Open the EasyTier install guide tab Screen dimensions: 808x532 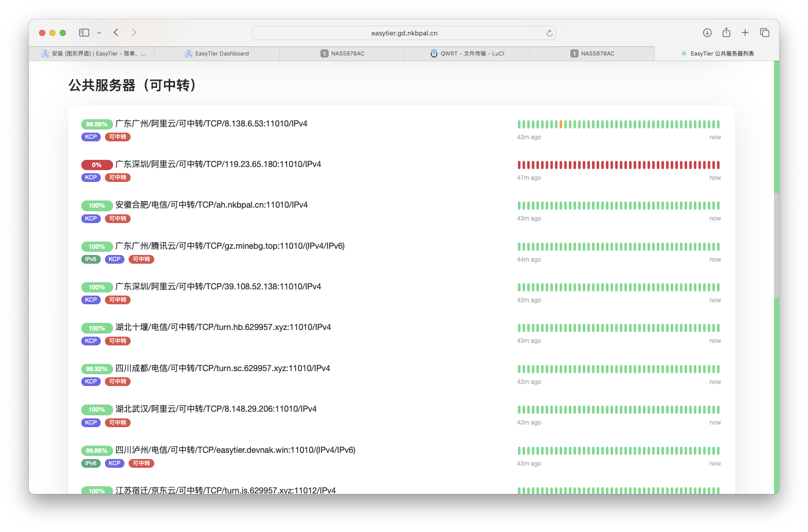click(94, 53)
